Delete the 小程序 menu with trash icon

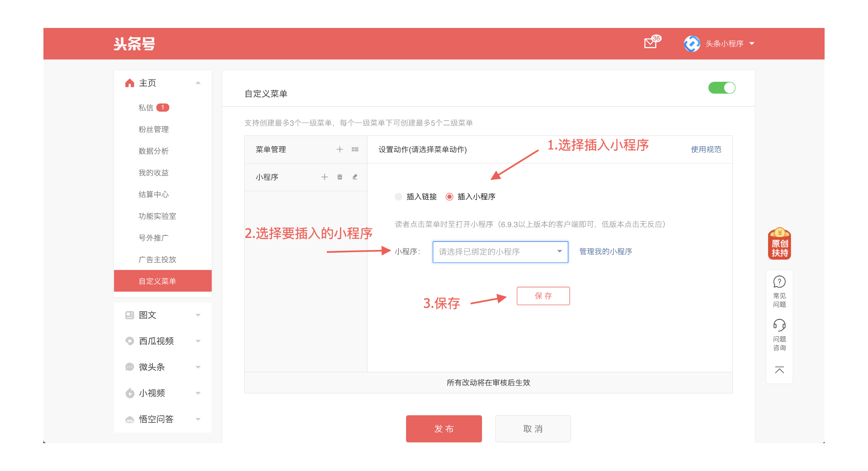pos(340,177)
